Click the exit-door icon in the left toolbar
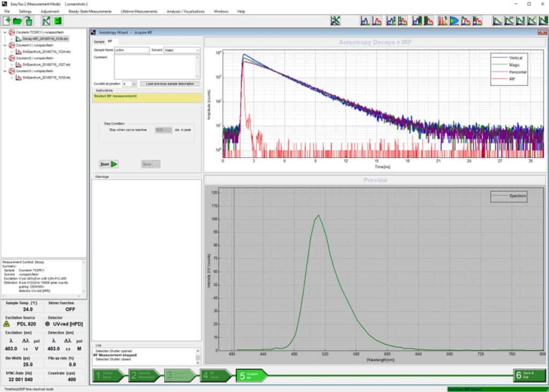This screenshot has height=392, width=549. coord(57,21)
